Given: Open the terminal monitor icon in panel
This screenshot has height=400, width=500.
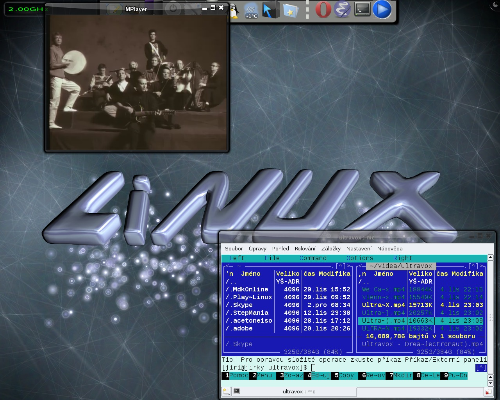Looking at the screenshot, I should [x=362, y=9].
